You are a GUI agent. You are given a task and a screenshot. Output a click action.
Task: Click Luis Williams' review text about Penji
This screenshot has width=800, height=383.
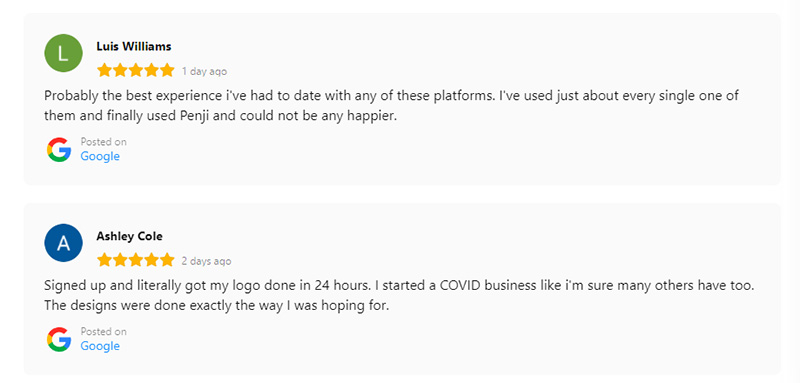pyautogui.click(x=391, y=106)
